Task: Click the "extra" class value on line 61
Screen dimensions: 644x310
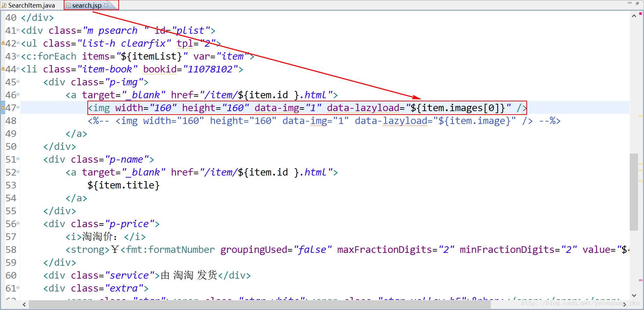Action: (x=124, y=288)
